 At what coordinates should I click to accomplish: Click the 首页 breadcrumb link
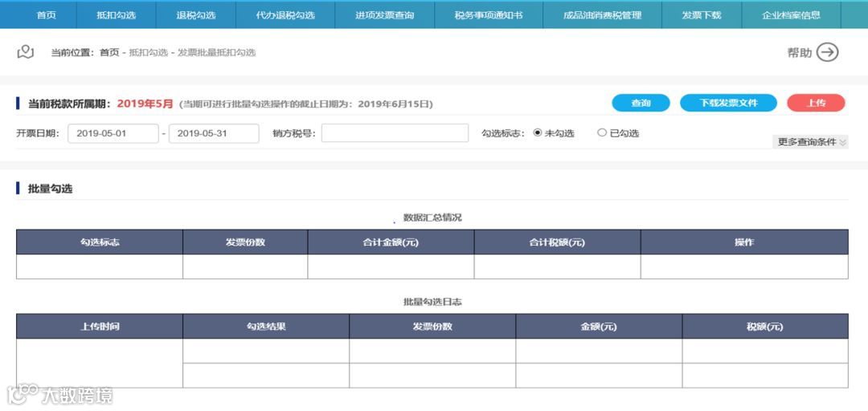point(109,52)
